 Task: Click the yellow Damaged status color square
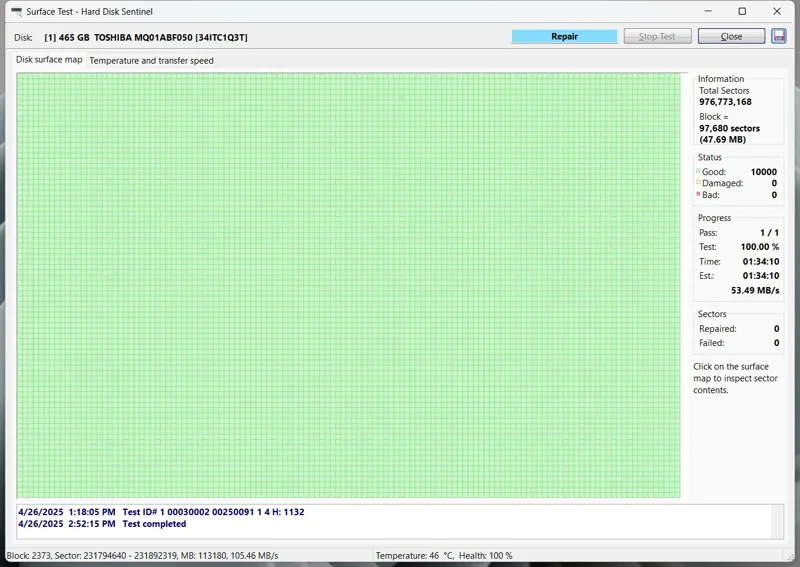click(x=698, y=183)
